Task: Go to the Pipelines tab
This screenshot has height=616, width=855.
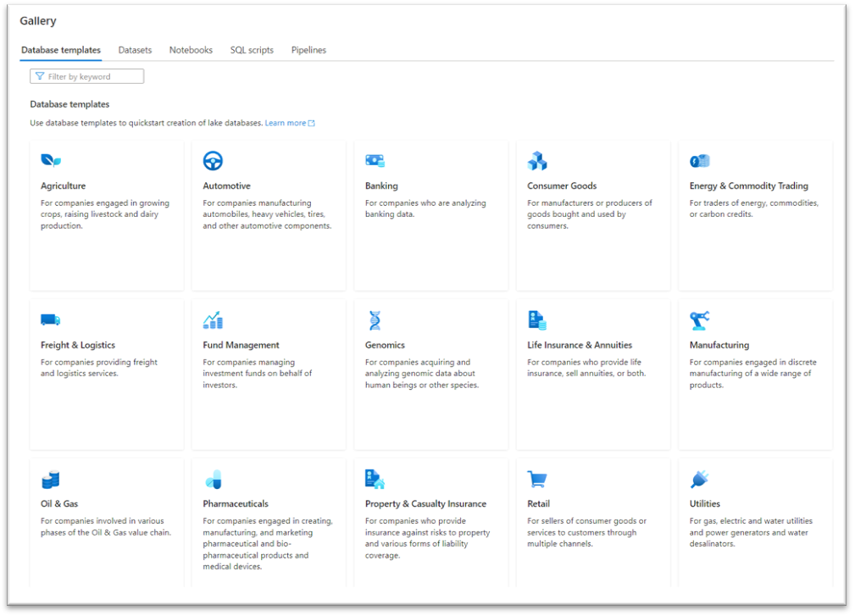Action: pos(308,50)
